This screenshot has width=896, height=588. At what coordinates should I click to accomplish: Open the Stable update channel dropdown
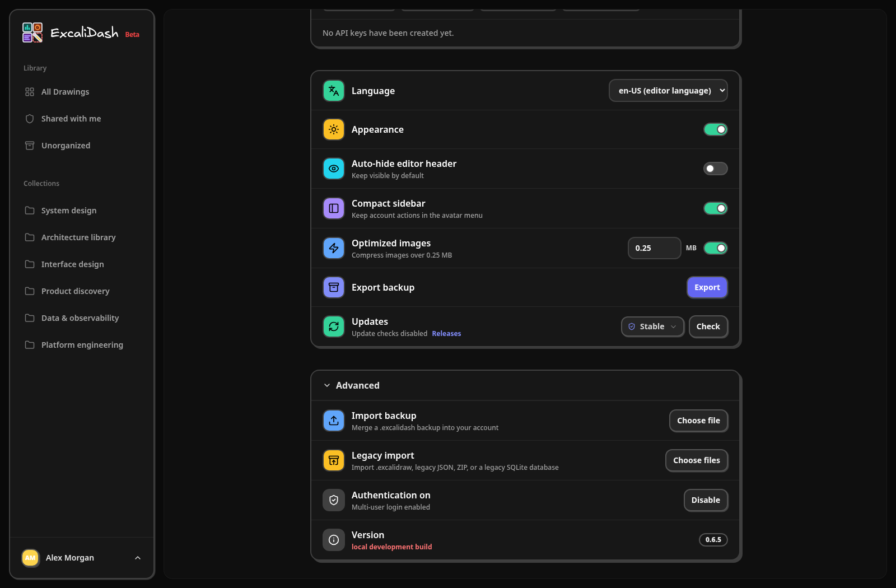click(x=652, y=326)
